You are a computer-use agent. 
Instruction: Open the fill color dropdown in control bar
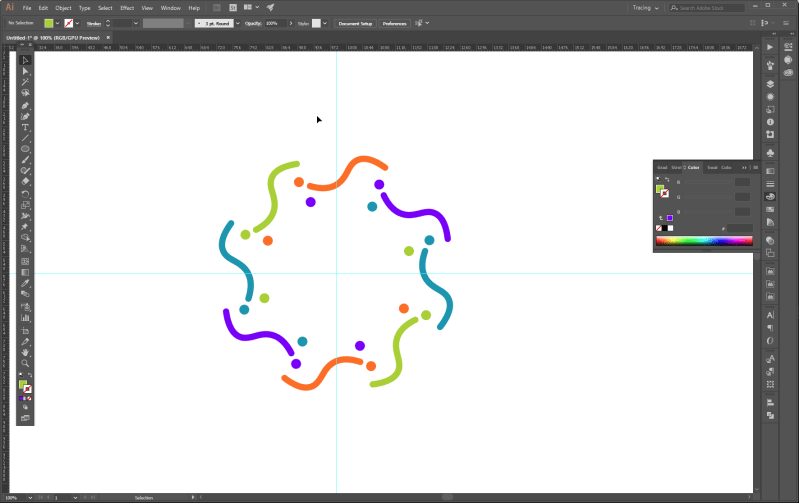point(58,23)
